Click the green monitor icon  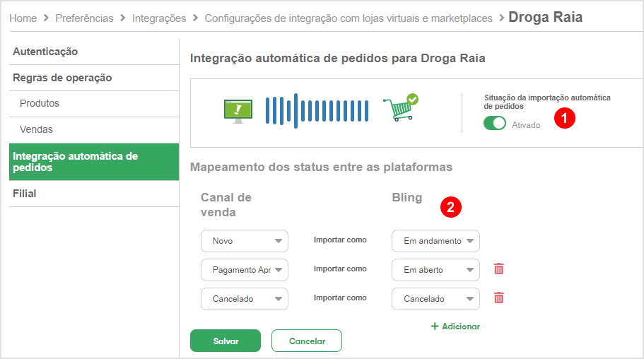(238, 111)
